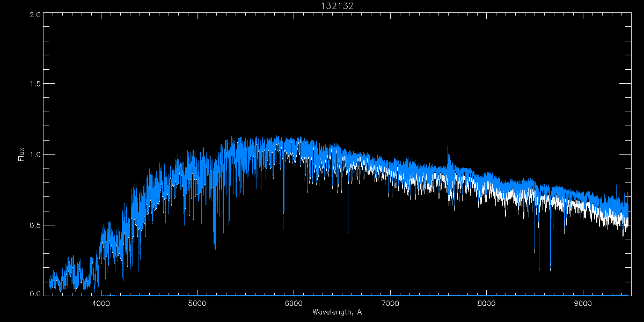Click the emission spike peak near 7600 A
Viewport: 644px width, 322px height.
448,146
